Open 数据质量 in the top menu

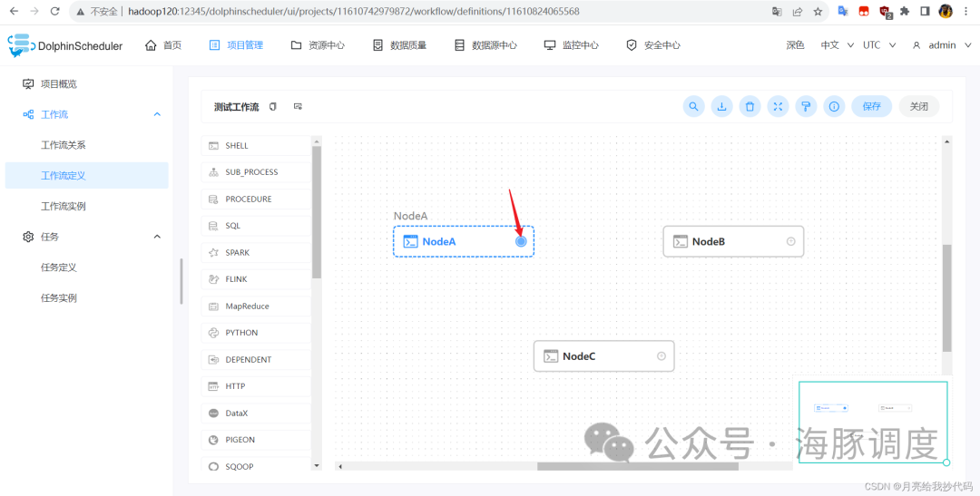399,45
